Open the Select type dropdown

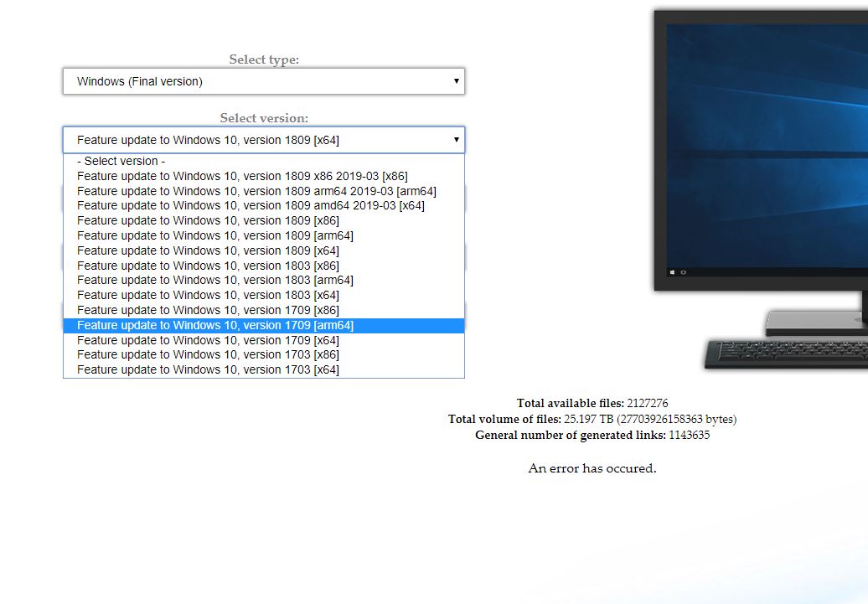click(263, 81)
